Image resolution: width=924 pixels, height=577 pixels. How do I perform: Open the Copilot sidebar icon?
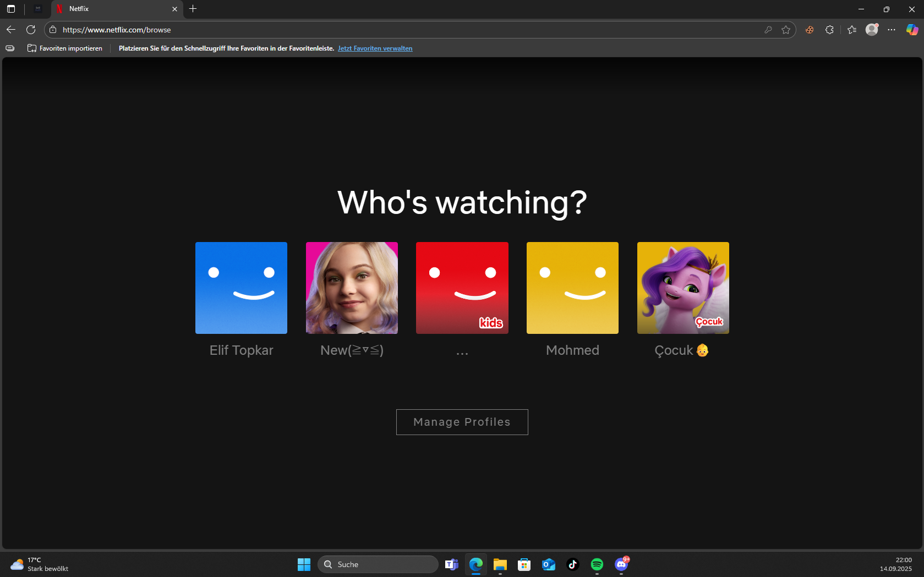(912, 30)
